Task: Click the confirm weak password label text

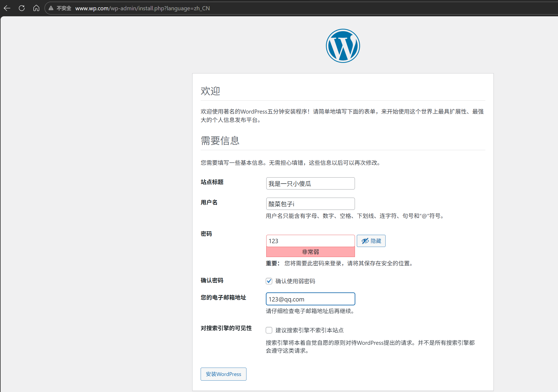Action: click(x=295, y=281)
